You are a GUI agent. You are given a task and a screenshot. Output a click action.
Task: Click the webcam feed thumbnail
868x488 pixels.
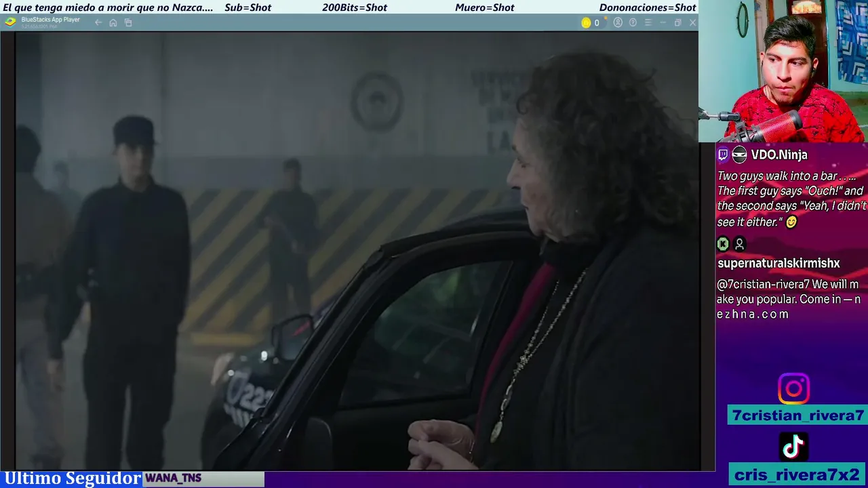(783, 71)
